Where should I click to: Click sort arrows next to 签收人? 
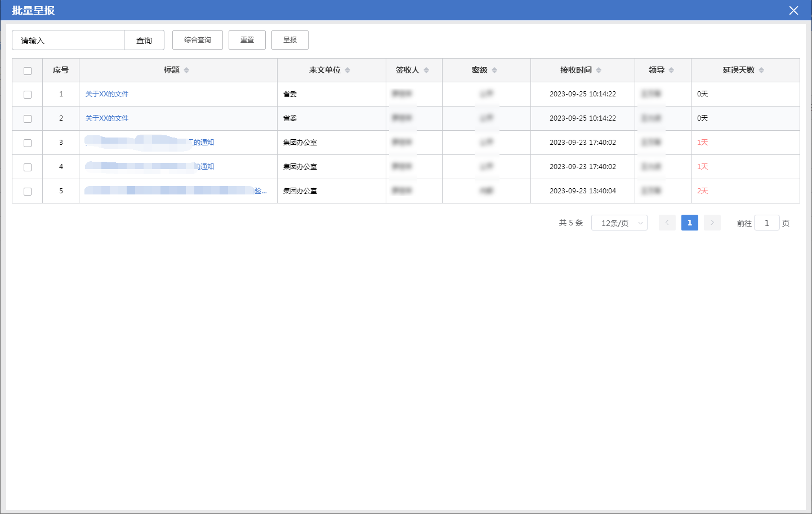click(x=426, y=70)
